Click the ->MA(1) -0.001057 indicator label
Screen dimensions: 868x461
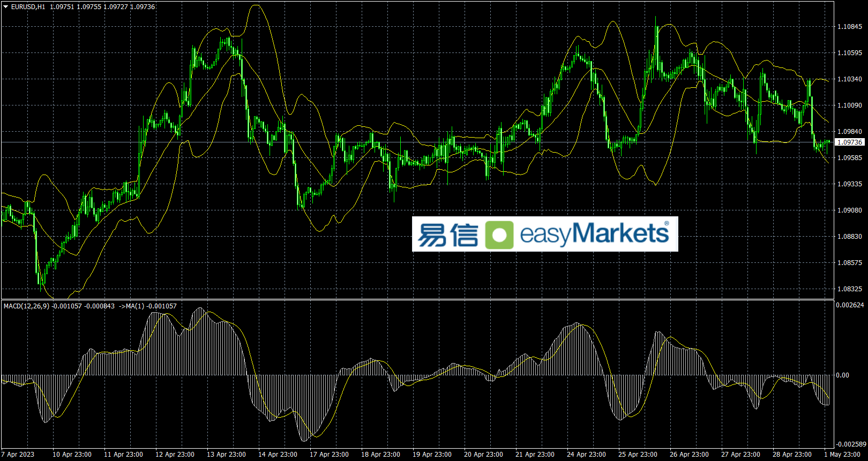[148, 306]
